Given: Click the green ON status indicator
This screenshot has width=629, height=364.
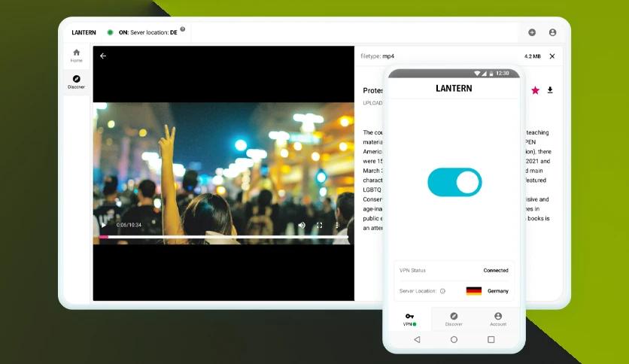Looking at the screenshot, I should click(x=110, y=32).
